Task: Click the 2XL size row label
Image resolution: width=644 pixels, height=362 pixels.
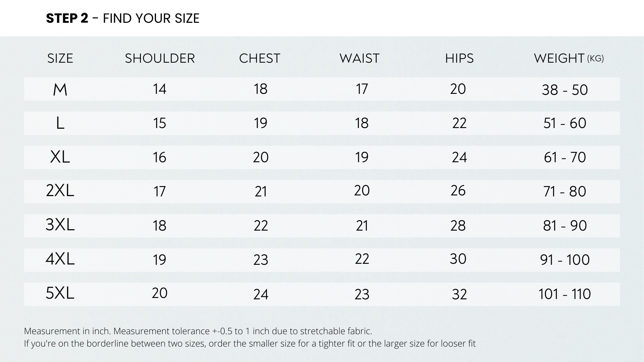Action: point(60,191)
